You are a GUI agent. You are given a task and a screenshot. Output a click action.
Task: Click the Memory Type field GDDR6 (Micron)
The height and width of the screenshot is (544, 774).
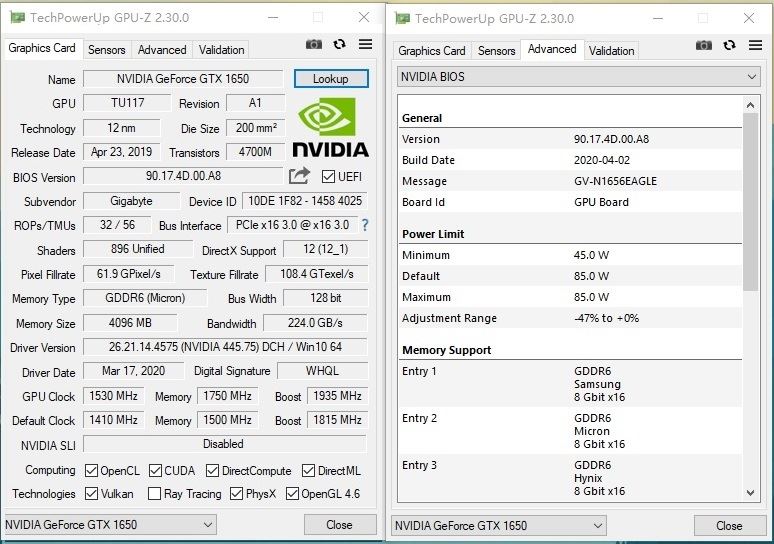pyautogui.click(x=145, y=298)
